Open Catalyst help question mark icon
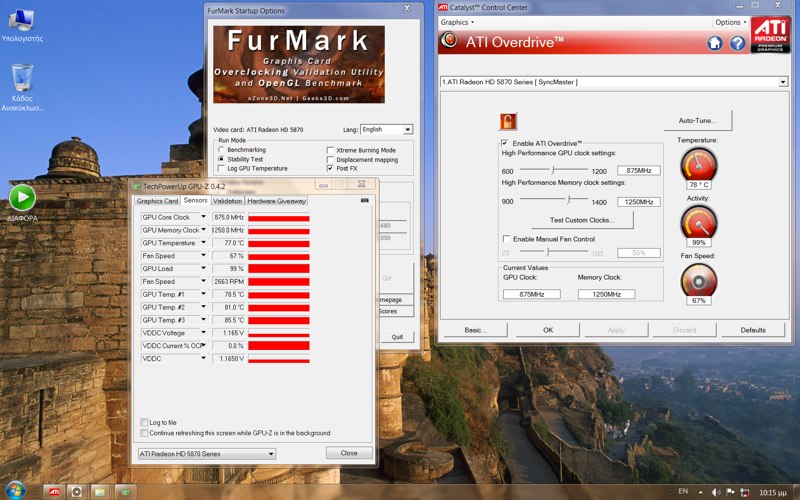Viewport: 800px width, 500px height. pos(737,43)
